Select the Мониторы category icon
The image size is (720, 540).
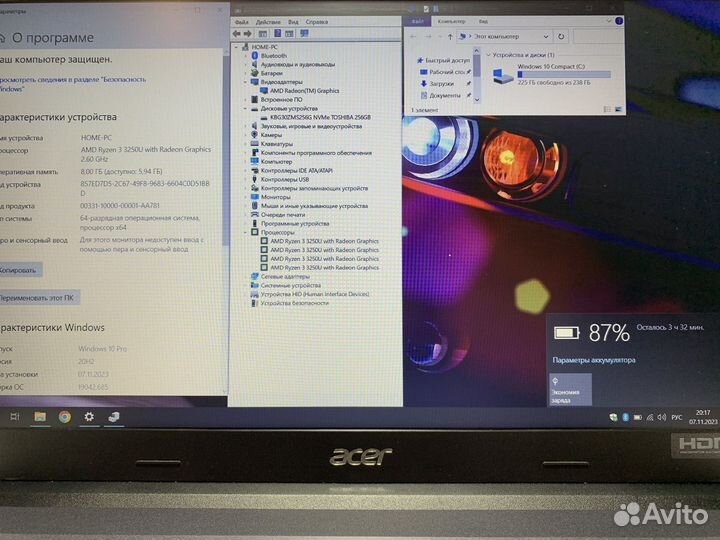(254, 197)
